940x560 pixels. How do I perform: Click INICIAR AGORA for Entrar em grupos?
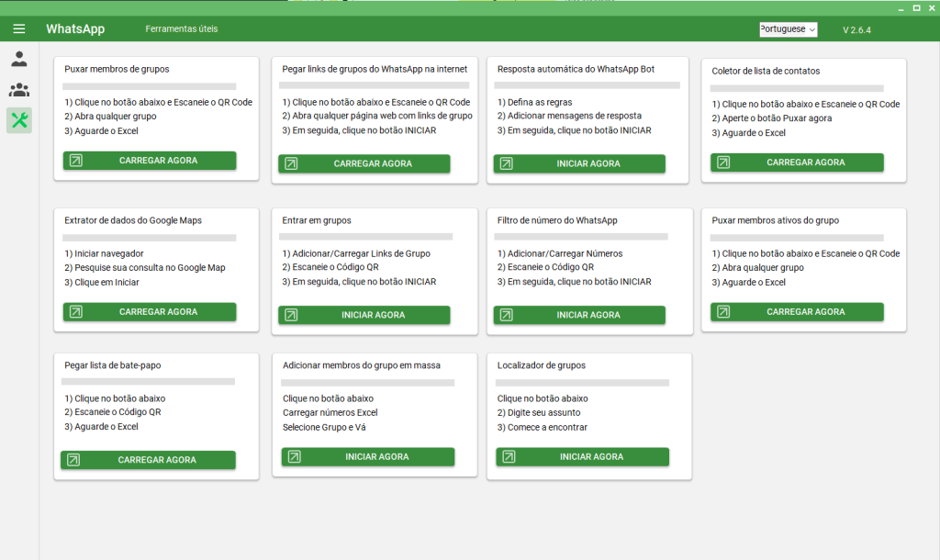click(x=364, y=315)
